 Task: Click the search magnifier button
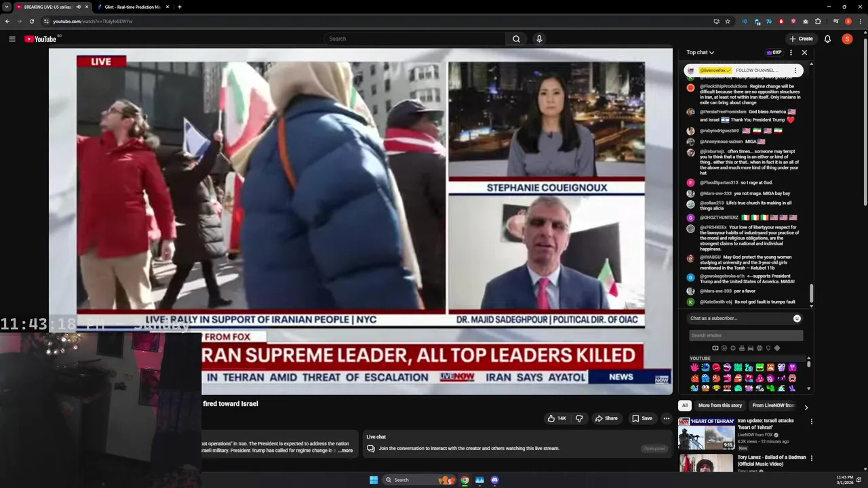point(516,39)
